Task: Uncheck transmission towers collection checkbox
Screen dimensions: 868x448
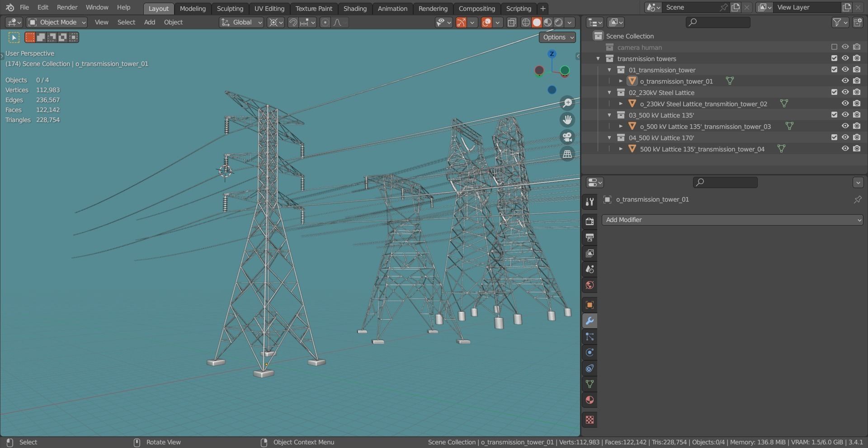Action: [834, 58]
